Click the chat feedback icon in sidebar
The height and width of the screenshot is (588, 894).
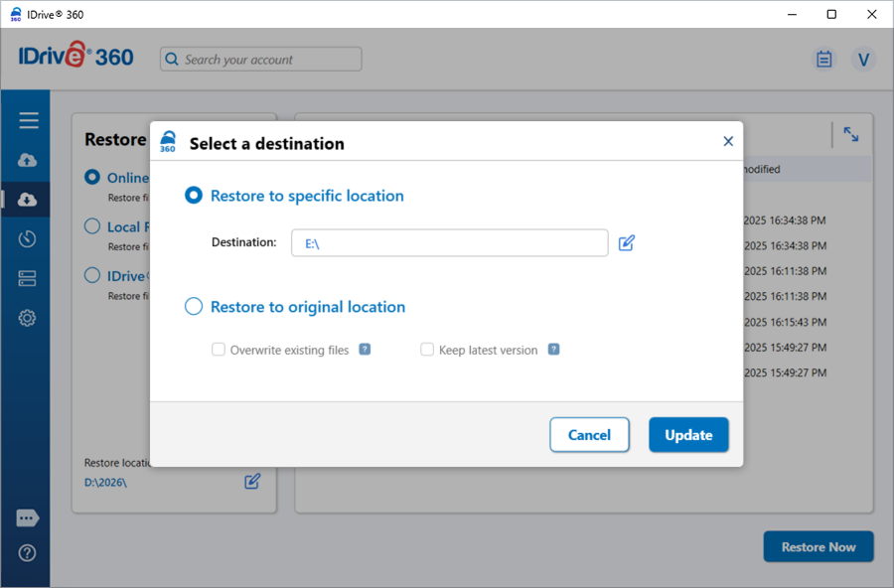pyautogui.click(x=28, y=517)
